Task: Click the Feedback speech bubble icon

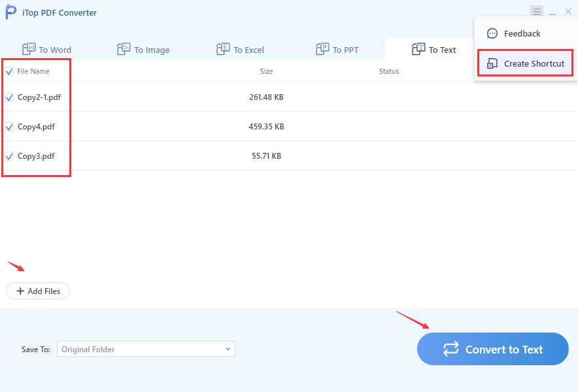Action: [492, 33]
